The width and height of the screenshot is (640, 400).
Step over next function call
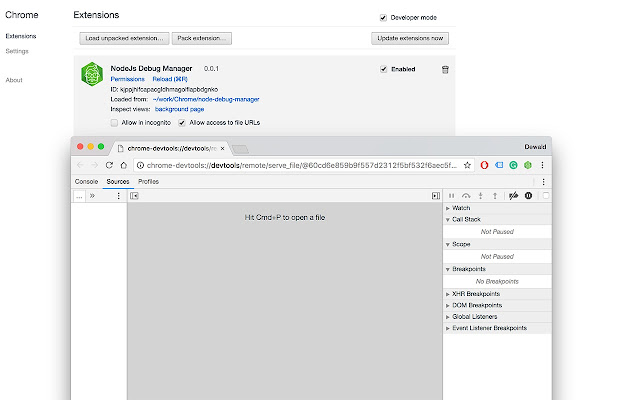coord(466,196)
